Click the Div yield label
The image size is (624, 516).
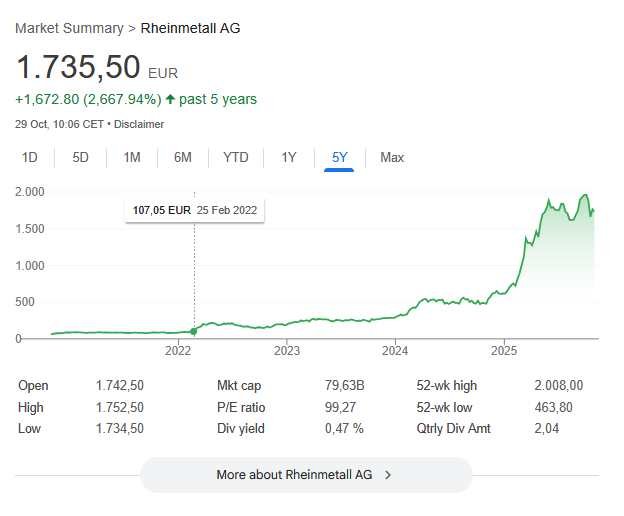(x=241, y=428)
